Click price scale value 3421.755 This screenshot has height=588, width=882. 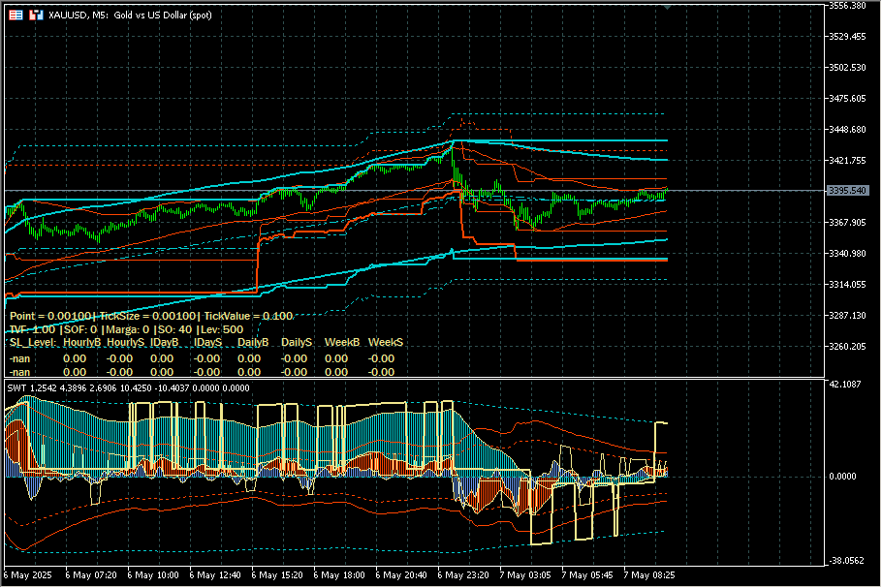coord(847,160)
